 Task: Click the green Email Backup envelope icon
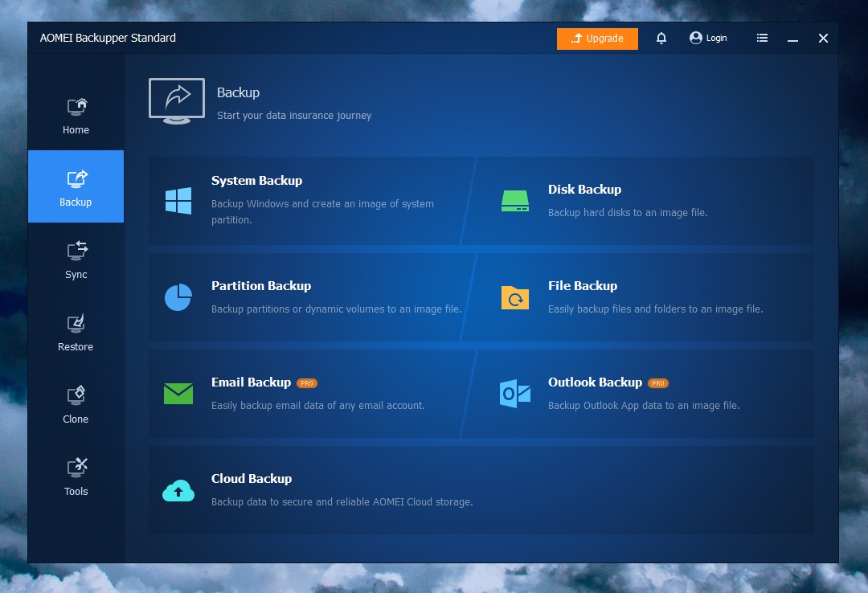178,394
